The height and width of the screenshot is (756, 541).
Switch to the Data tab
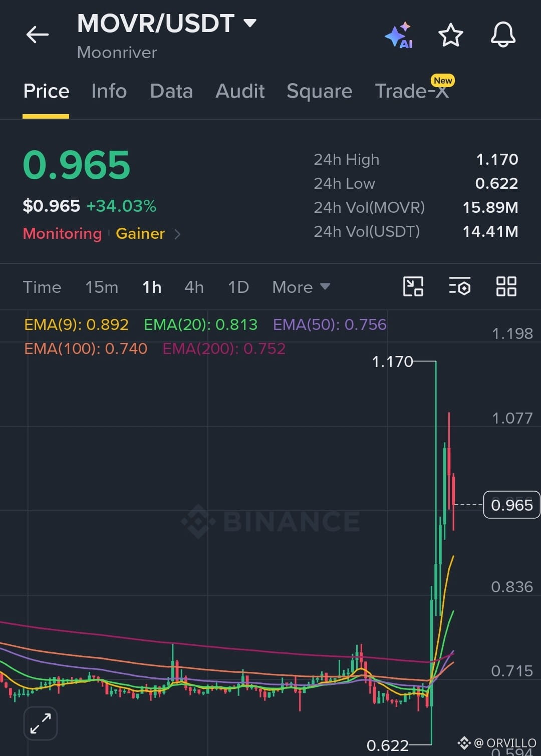(171, 91)
